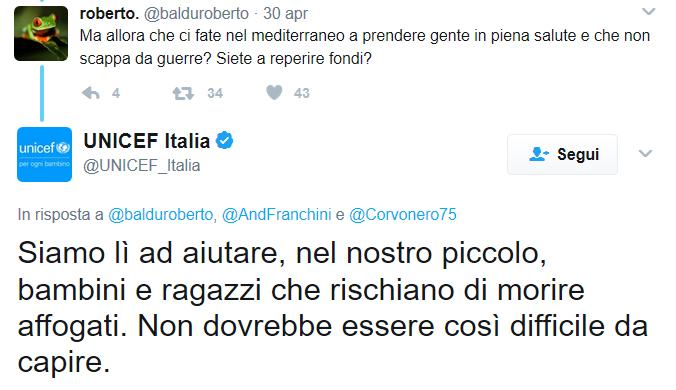
Task: Expand the chevron menu beside the Segui button
Action: tap(645, 153)
